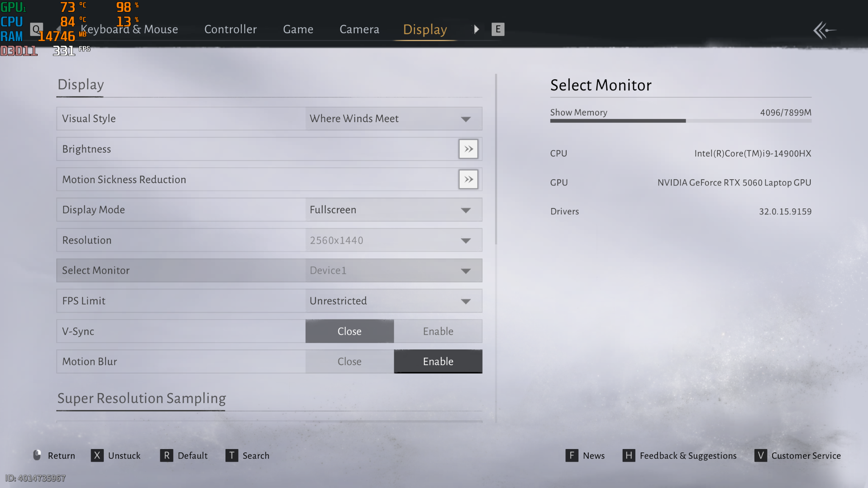
Task: Open Motion Sickness Reduction double-chevron button
Action: point(468,180)
